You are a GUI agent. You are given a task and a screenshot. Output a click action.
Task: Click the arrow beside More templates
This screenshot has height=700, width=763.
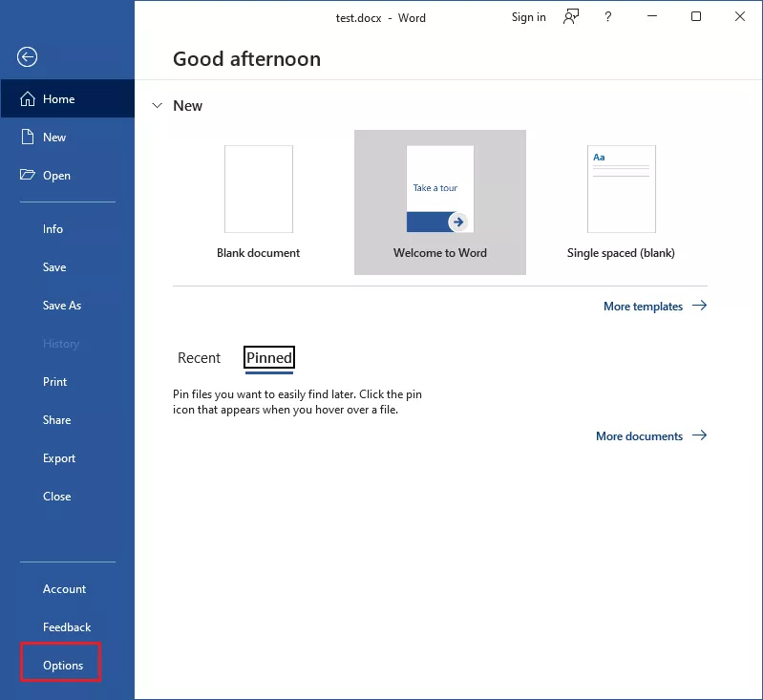click(699, 307)
